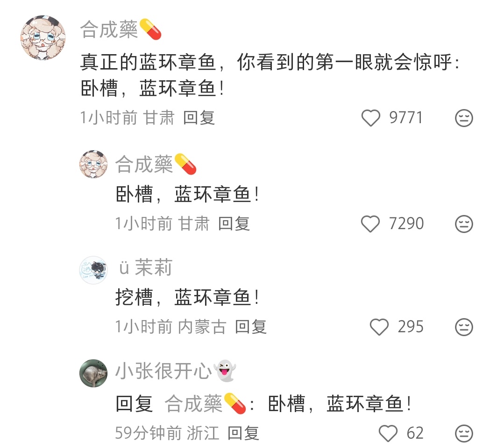Like 小张很开心's reply with 62 likes
Viewport: 504px width, 448px height.
pos(388,433)
